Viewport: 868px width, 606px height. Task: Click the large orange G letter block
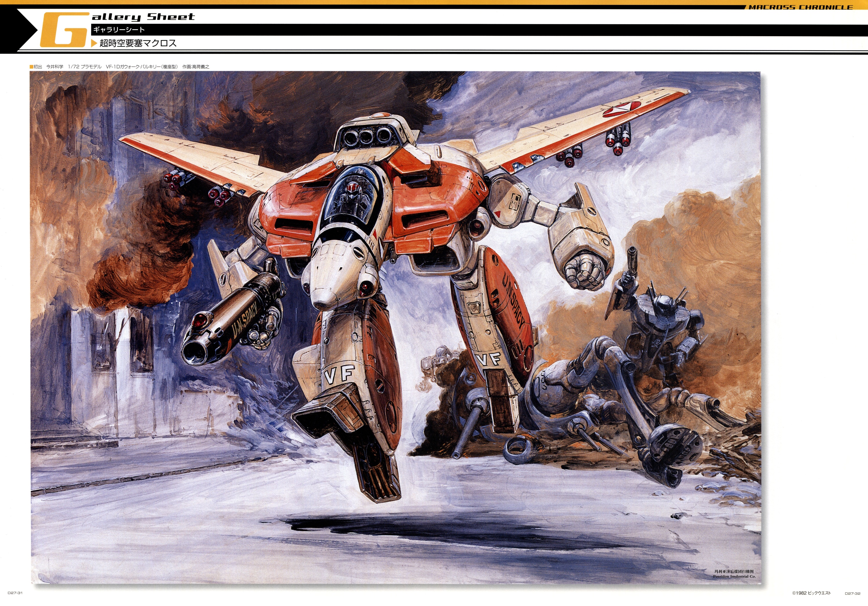[x=65, y=30]
